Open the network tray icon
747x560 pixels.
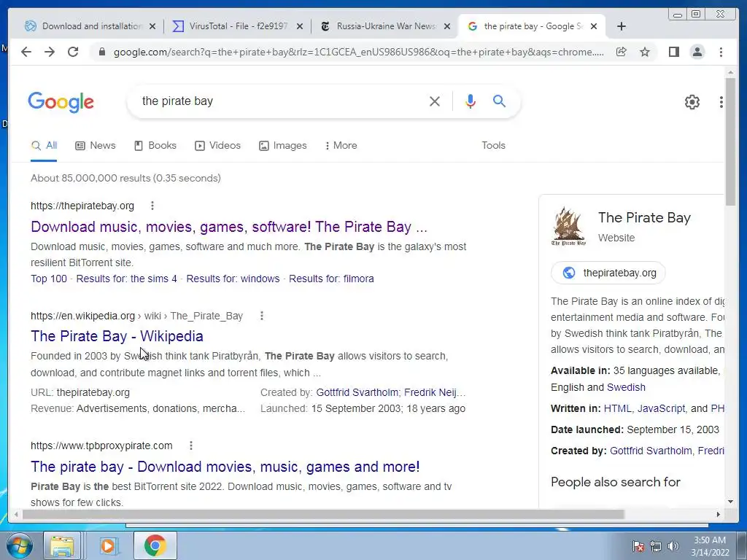(x=656, y=546)
